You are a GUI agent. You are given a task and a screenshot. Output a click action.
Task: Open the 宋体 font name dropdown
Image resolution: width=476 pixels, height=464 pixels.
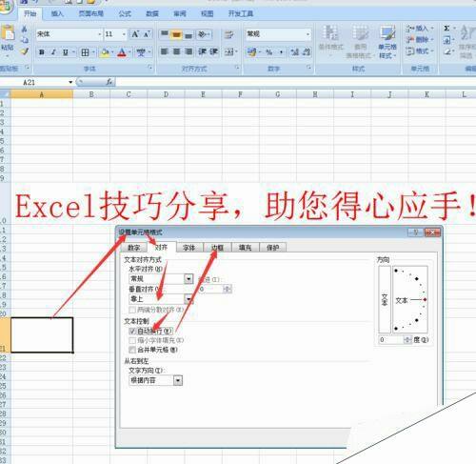point(100,34)
